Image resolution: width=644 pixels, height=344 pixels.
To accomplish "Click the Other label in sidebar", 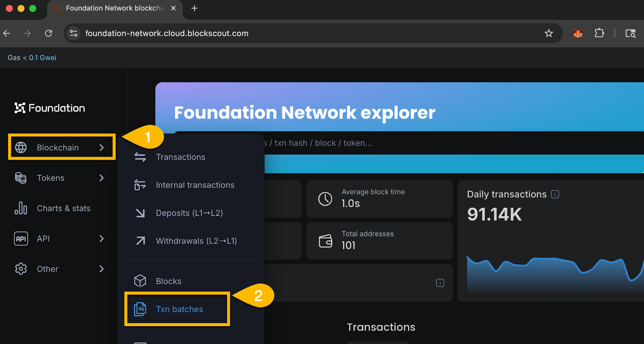I will [x=47, y=269].
